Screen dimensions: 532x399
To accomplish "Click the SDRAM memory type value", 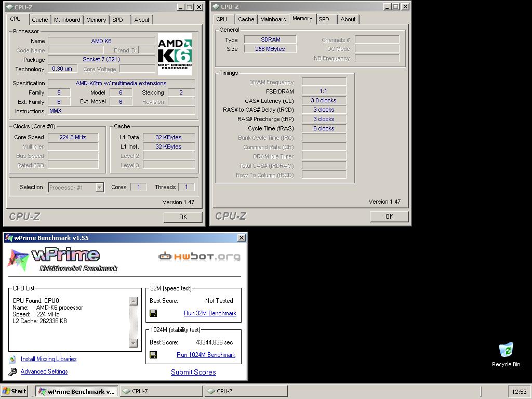I will click(270, 39).
